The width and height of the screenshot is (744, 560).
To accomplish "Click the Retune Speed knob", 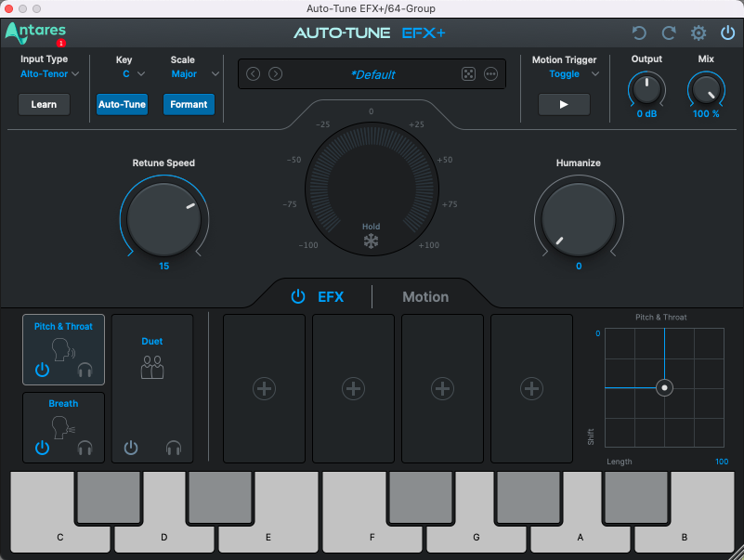I will coord(164,219).
